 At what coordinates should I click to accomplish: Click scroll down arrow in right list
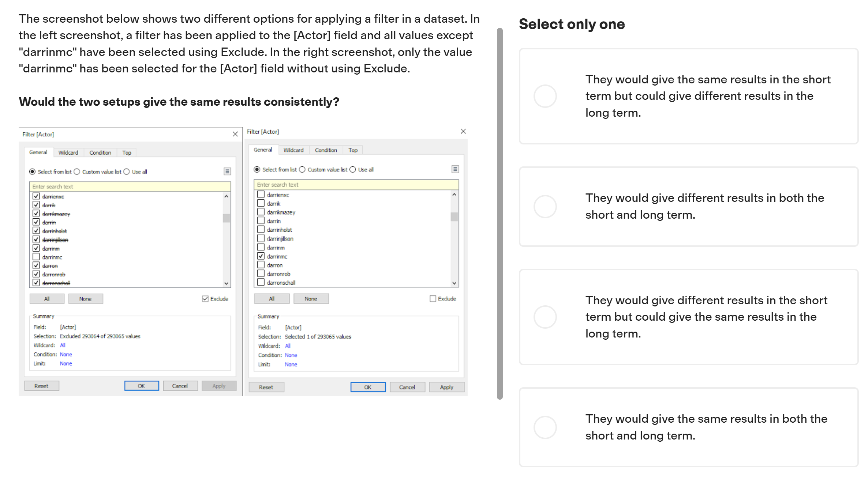click(x=454, y=283)
